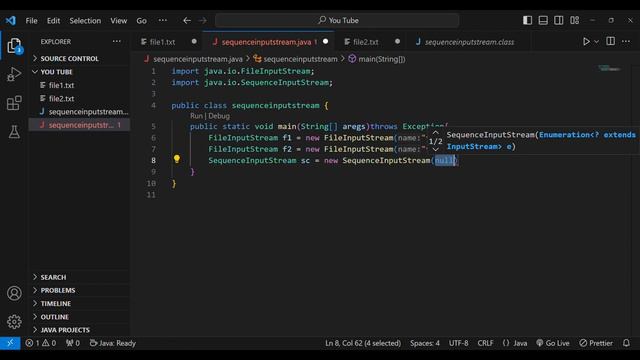The height and width of the screenshot is (360, 640).
Task: Click Ln 8, Col 62 cursor position
Action: 363,343
